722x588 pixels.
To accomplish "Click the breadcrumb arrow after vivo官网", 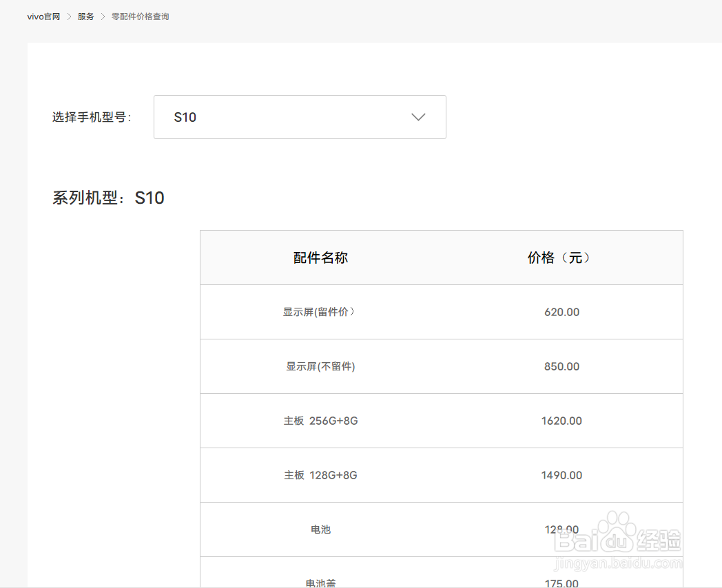I will pyautogui.click(x=68, y=16).
